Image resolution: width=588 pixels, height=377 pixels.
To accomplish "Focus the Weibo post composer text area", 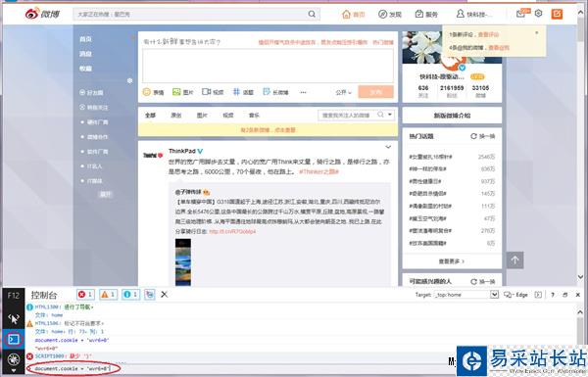I will pos(268,66).
